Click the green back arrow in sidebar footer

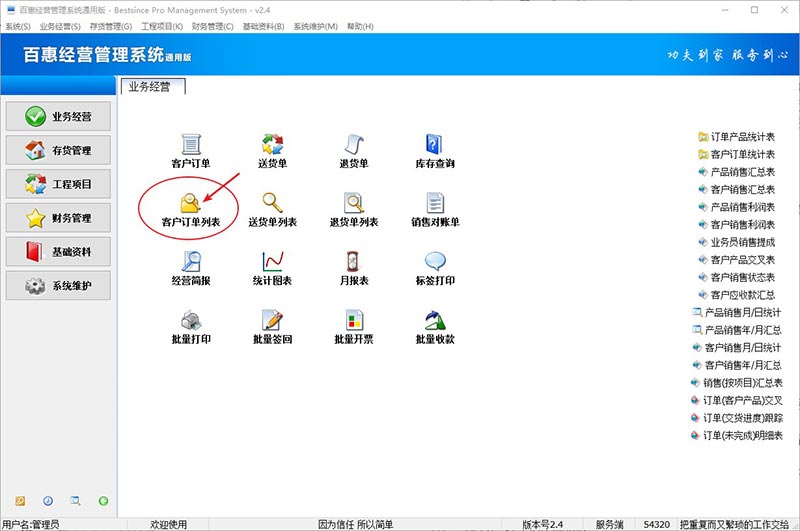pos(103,501)
